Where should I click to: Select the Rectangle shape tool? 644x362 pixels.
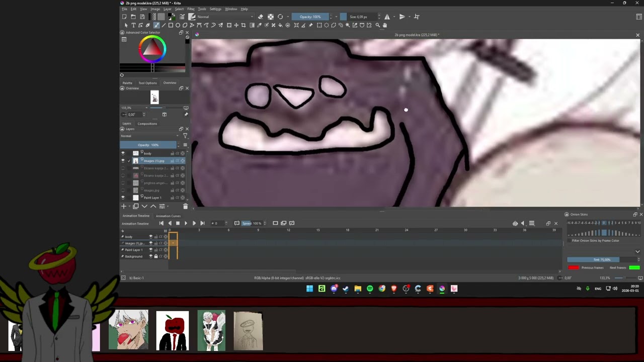click(x=171, y=25)
